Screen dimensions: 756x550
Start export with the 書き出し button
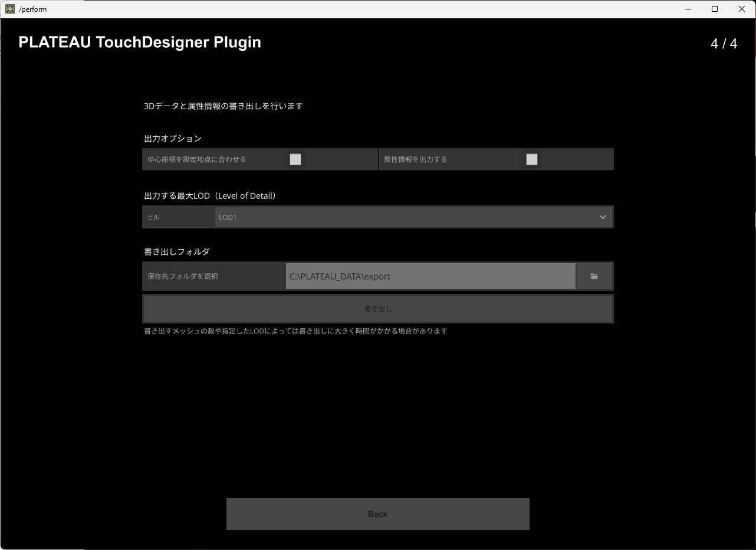pos(378,309)
